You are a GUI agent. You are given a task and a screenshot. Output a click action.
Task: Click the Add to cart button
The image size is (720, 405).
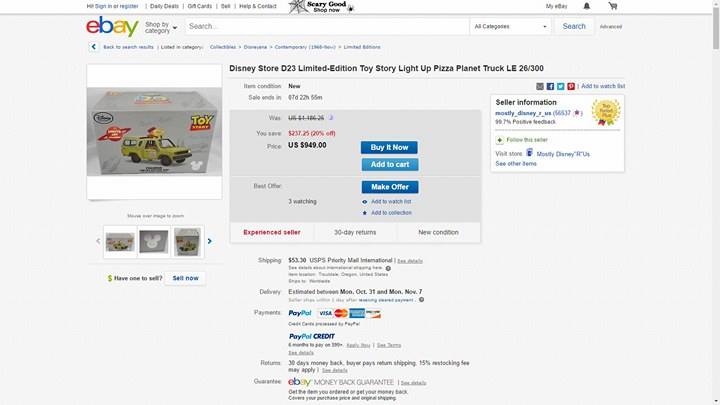[x=389, y=164]
